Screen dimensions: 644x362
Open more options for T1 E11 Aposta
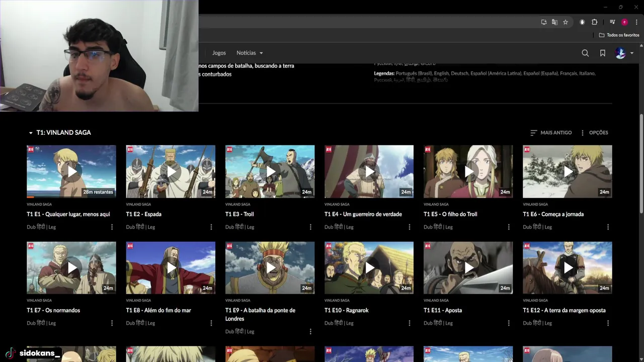click(509, 323)
